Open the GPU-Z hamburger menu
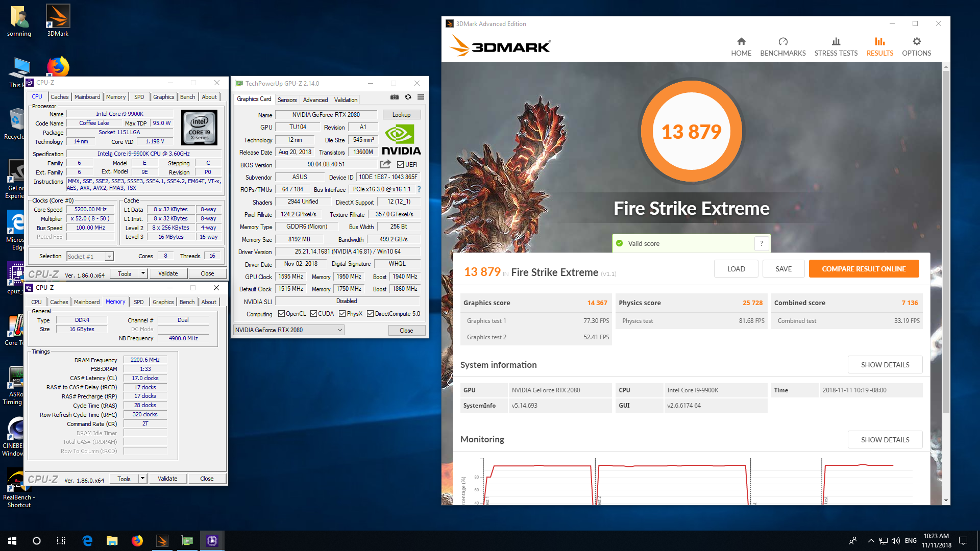980x551 pixels. [421, 97]
